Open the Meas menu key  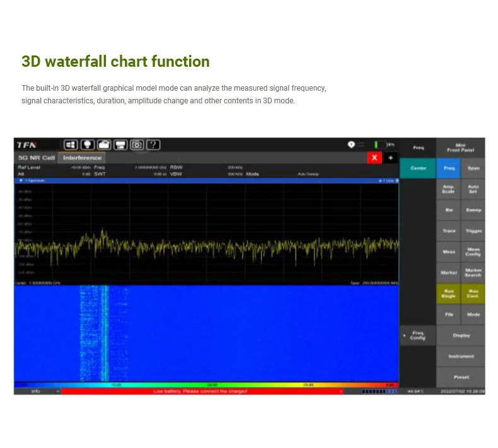449,252
